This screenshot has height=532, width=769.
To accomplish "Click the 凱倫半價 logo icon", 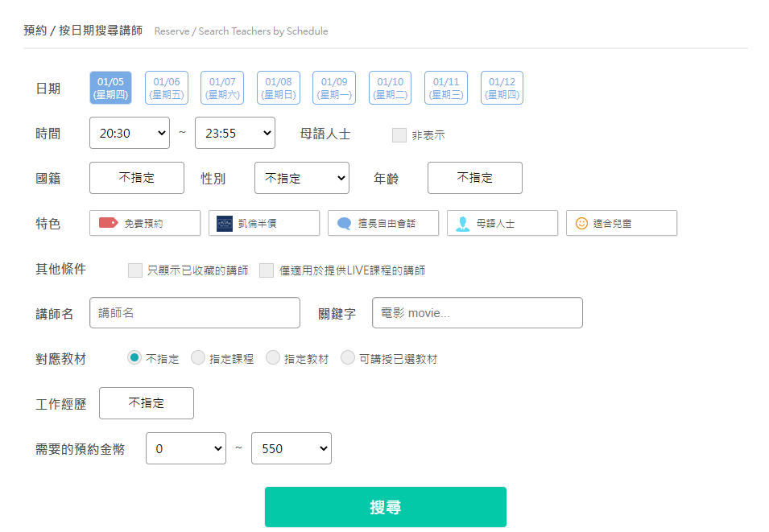I will coord(225,224).
